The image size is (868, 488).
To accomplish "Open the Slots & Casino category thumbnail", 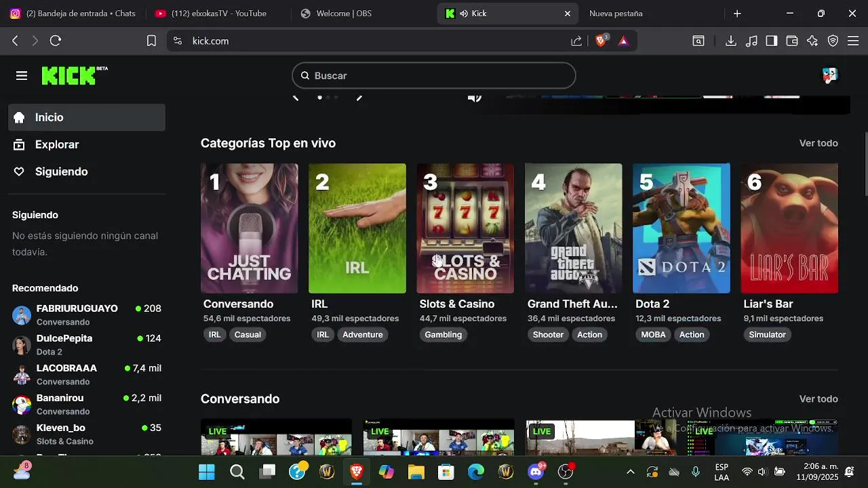I will [x=465, y=228].
